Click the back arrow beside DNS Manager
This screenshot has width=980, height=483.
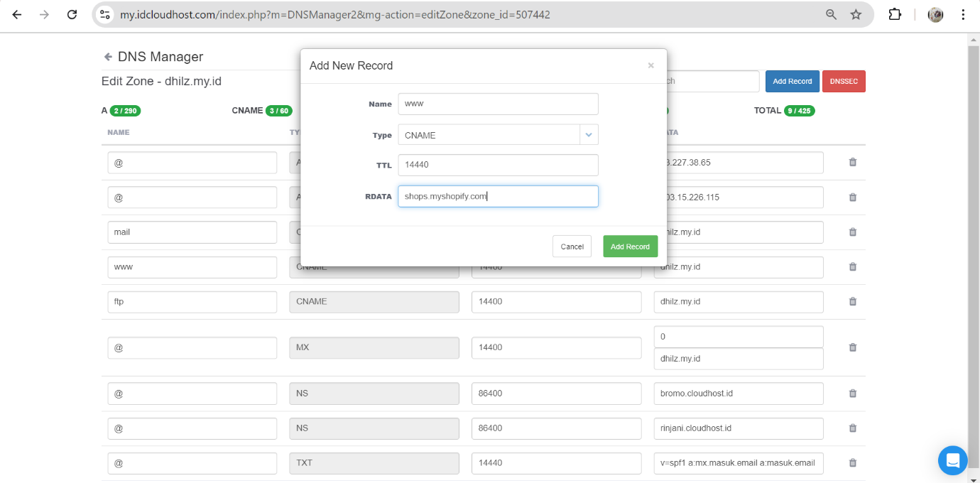pos(108,57)
